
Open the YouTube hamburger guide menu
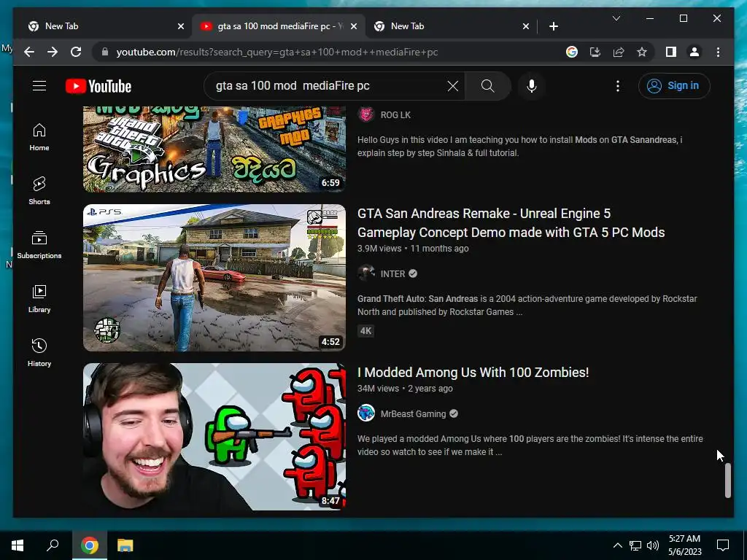(39, 86)
